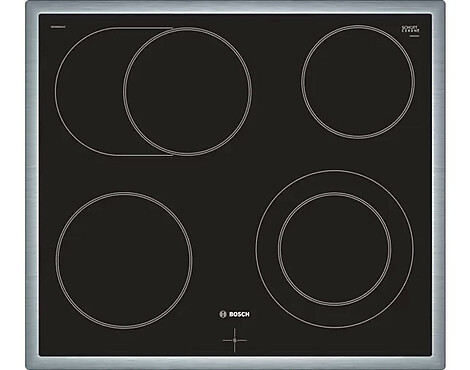Click the oval extension area of the roasting zone
470x370 pixels.
89,91
